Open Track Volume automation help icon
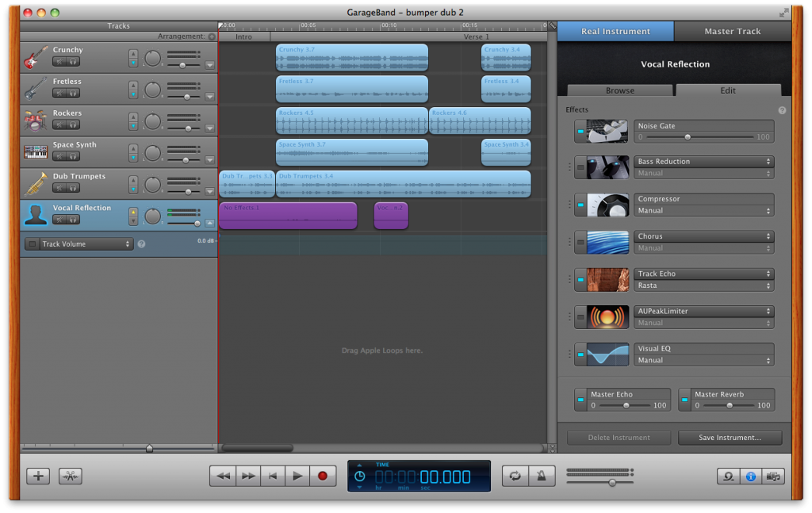This screenshot has width=812, height=513. 141,244
